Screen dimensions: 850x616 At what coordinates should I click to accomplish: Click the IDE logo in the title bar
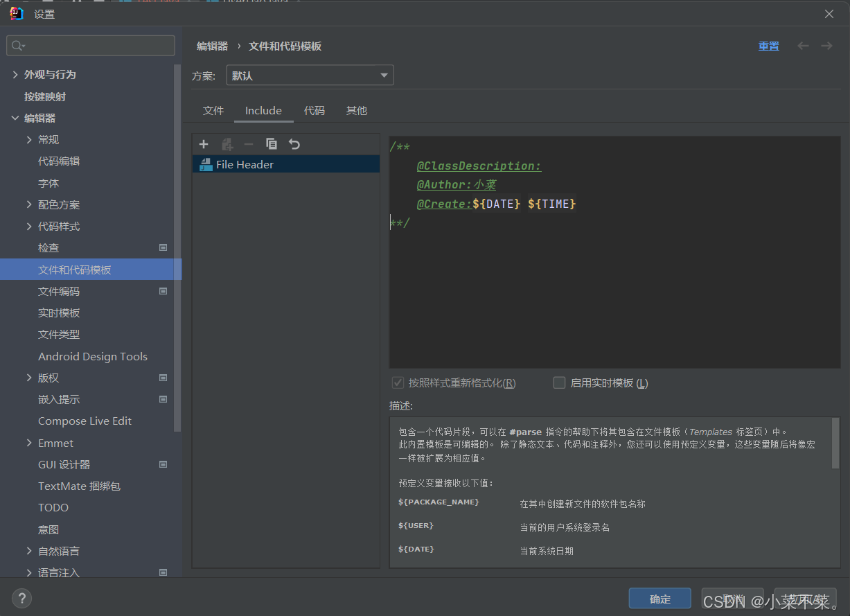pos(17,13)
